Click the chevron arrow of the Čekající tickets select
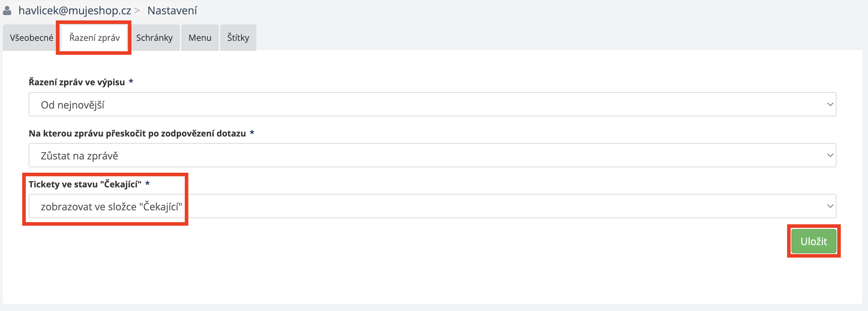 (x=830, y=206)
